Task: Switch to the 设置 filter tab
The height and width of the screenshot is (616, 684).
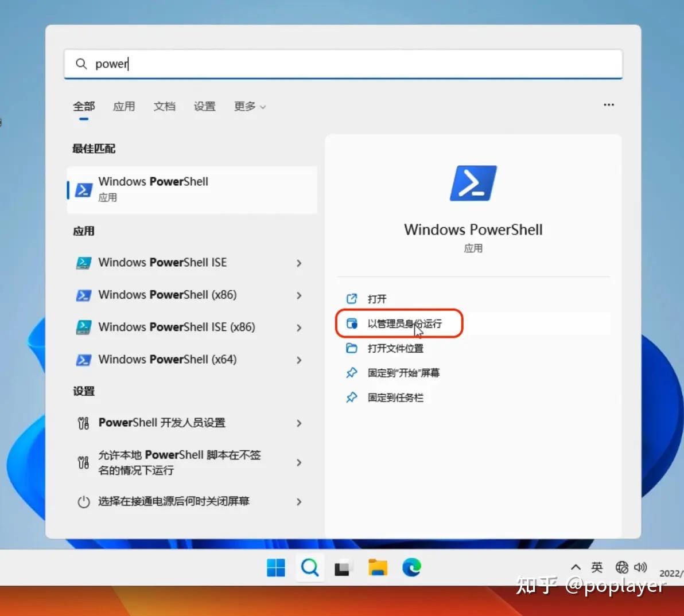Action: tap(205, 106)
